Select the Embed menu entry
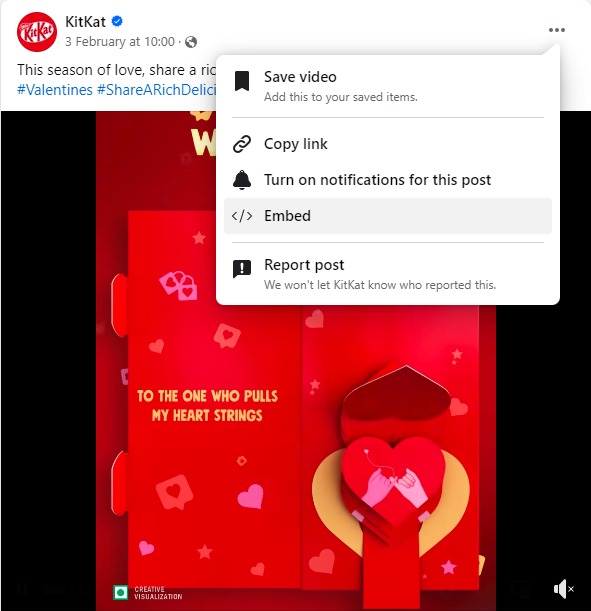This screenshot has height=611, width=591. click(x=388, y=216)
